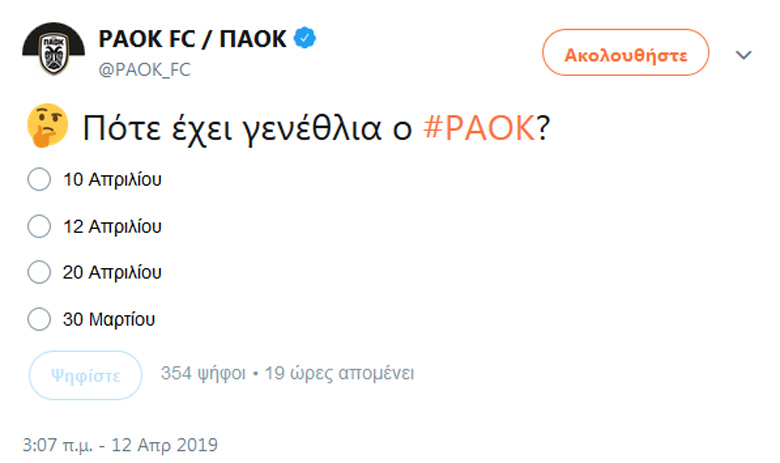Click the 19 ώρες απομένει remaining time

[x=339, y=373]
